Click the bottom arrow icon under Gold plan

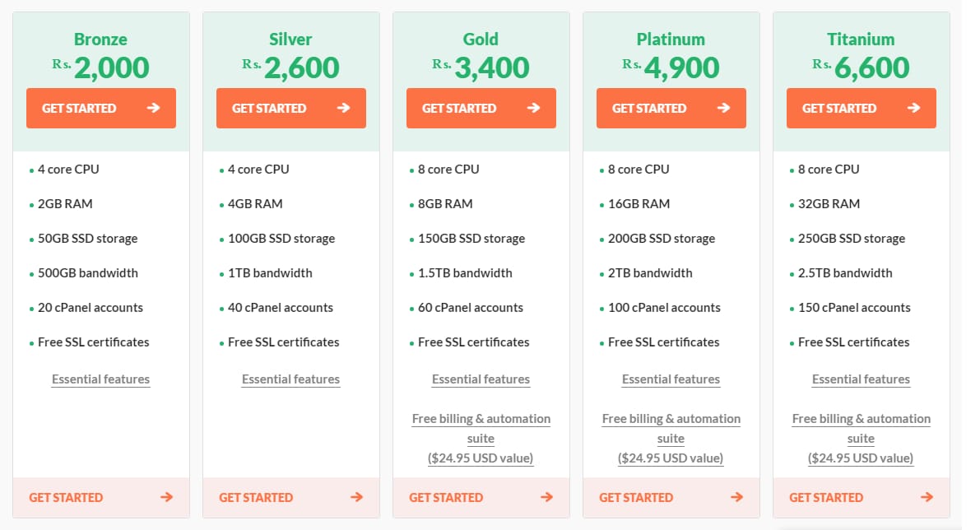(546, 497)
